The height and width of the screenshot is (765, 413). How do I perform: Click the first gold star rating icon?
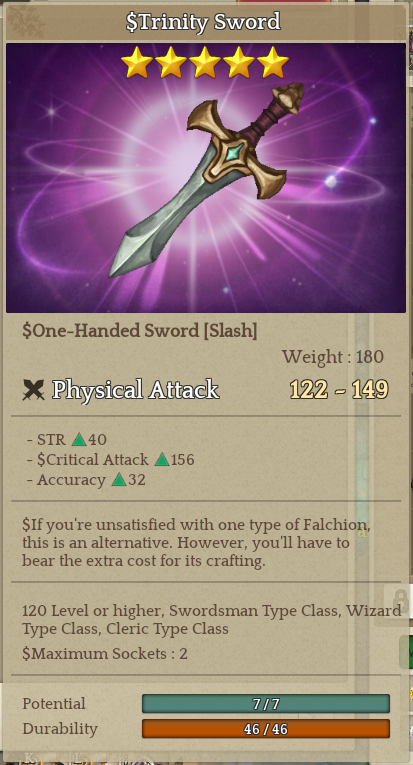[x=137, y=62]
